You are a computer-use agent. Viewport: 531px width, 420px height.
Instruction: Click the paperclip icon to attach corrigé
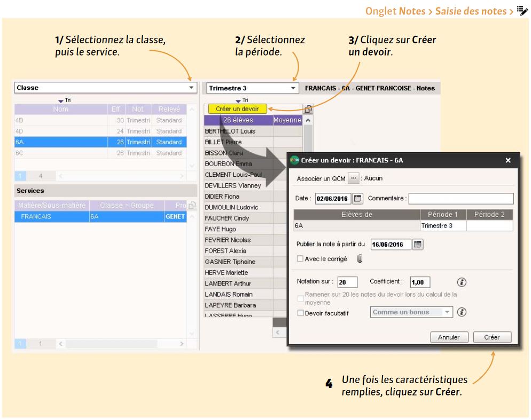[x=360, y=259]
